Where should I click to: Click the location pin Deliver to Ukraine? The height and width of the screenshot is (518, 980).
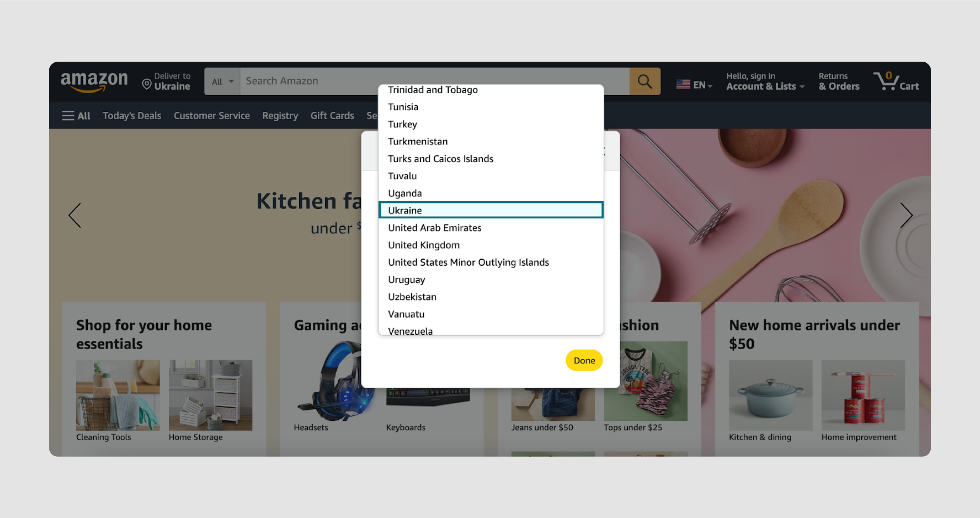pyautogui.click(x=166, y=81)
